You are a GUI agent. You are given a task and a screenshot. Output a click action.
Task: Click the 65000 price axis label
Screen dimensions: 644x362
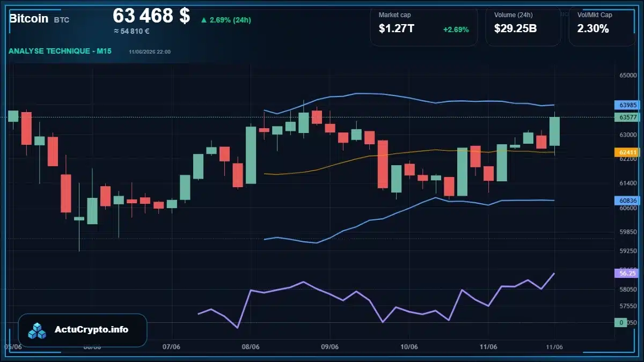(x=628, y=76)
